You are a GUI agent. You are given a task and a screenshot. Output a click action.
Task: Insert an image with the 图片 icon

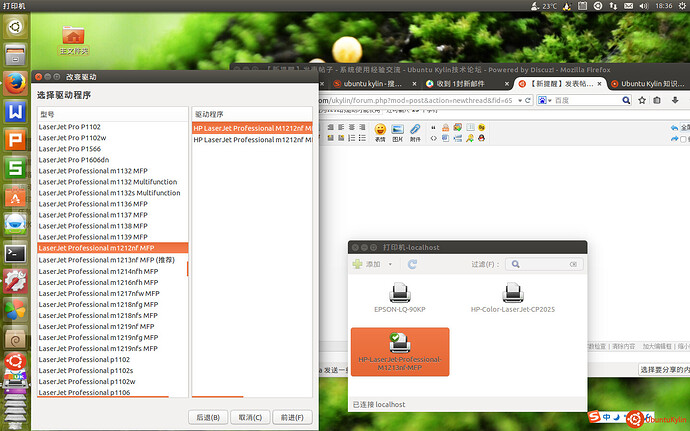[397, 132]
